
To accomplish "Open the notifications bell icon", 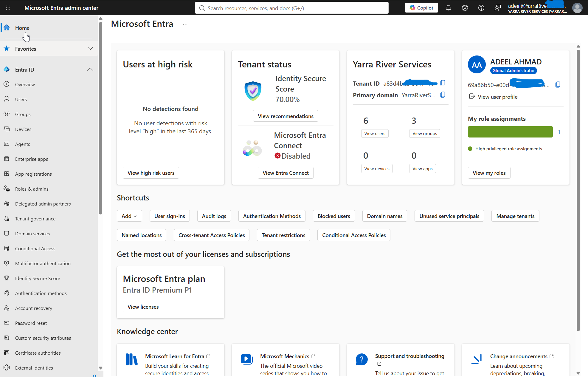I will 449,8.
